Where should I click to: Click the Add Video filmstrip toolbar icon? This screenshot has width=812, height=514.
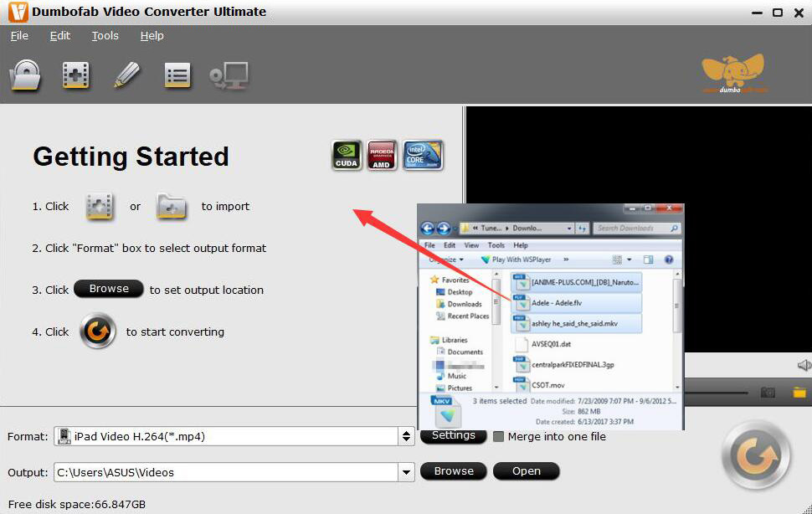(76, 75)
